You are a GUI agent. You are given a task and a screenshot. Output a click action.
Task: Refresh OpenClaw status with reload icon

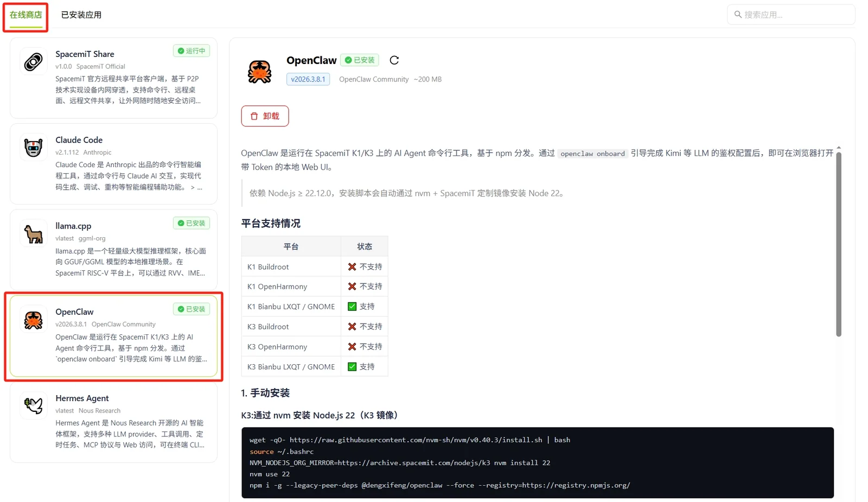coord(394,60)
